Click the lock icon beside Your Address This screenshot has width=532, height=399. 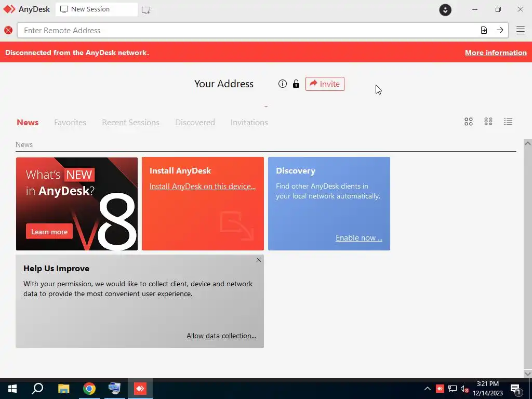(296, 84)
